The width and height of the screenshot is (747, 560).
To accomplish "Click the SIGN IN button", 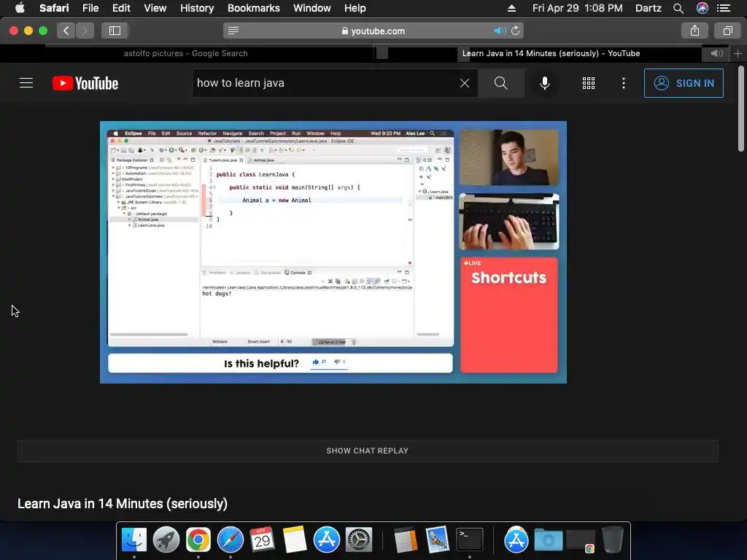I will pos(684,83).
